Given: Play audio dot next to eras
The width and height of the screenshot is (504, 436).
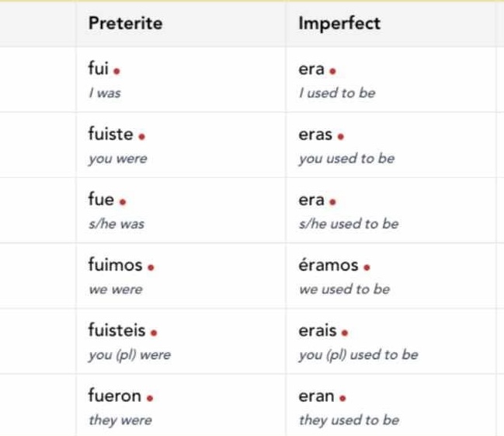Looking at the screenshot, I should coord(341,137).
